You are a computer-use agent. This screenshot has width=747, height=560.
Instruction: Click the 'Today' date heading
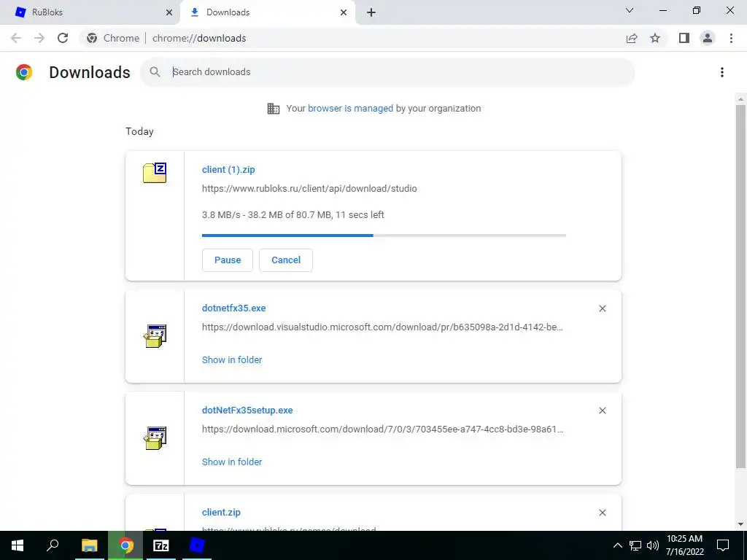[x=139, y=131]
